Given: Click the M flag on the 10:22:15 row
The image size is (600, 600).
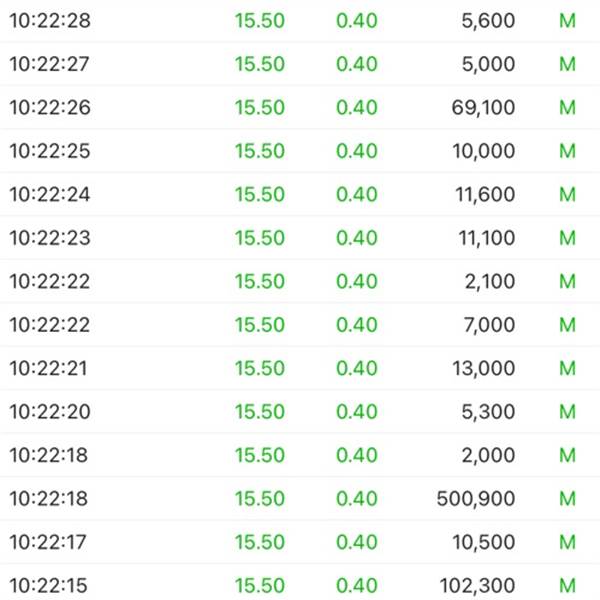Looking at the screenshot, I should 568,585.
